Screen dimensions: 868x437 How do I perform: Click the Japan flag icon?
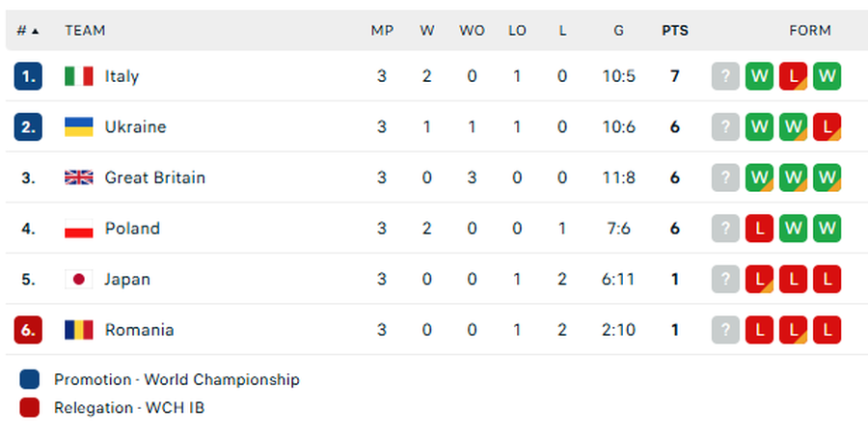point(78,280)
